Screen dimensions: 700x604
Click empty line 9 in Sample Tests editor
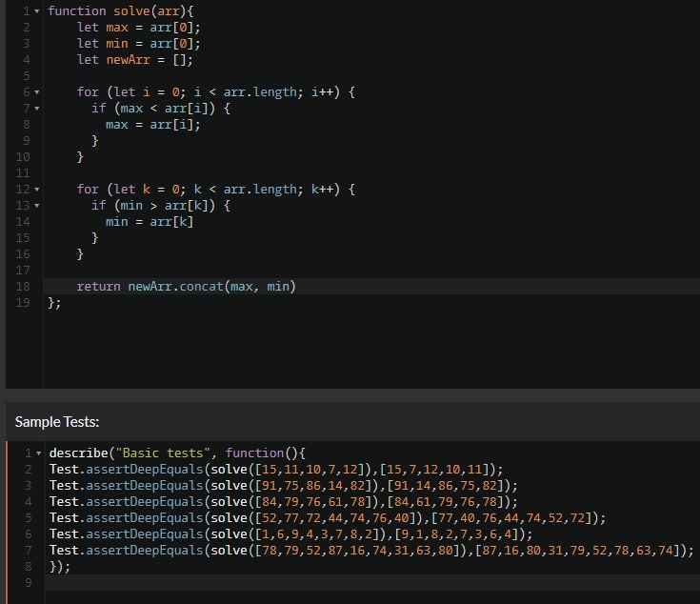[x=372, y=583]
